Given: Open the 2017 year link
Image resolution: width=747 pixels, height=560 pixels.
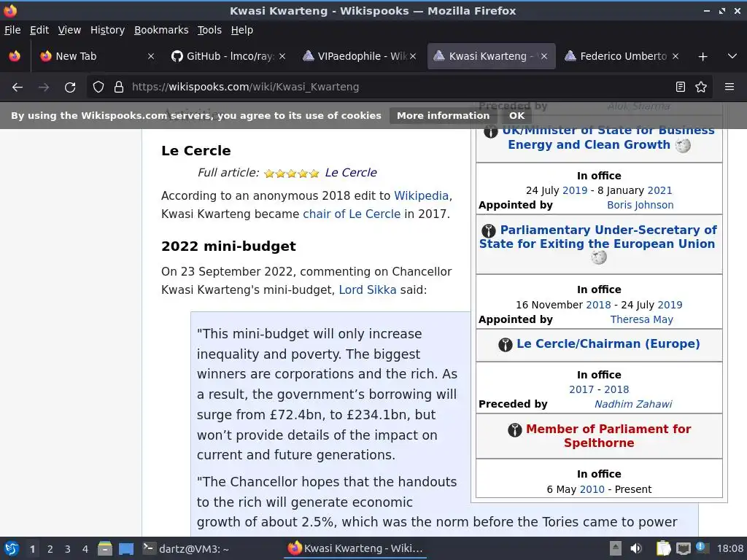Looking at the screenshot, I should coord(581,389).
